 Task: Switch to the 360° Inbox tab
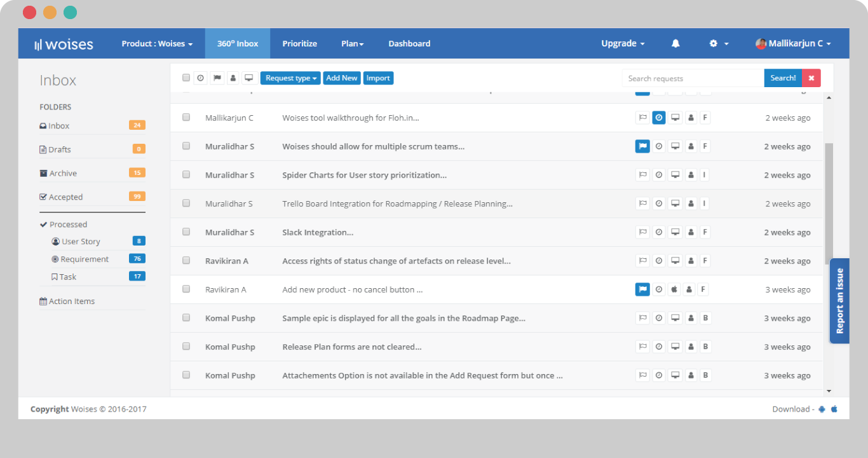click(238, 43)
